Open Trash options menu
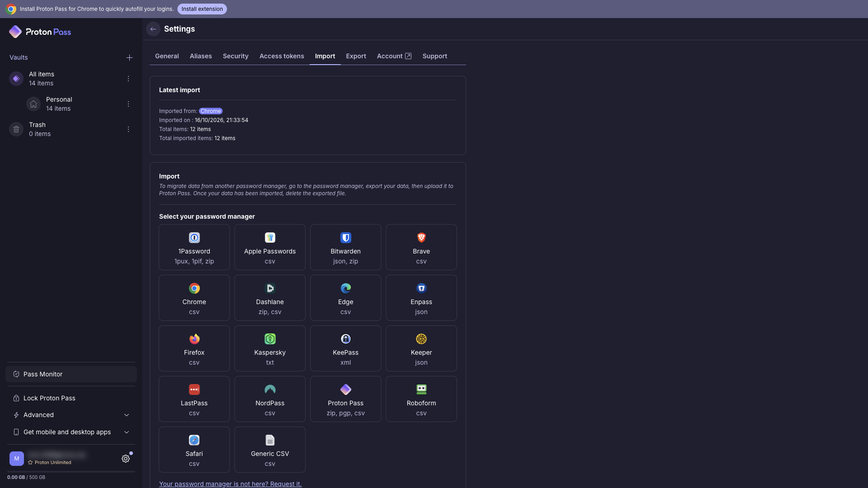Image resolution: width=868 pixels, height=488 pixels. [128, 129]
